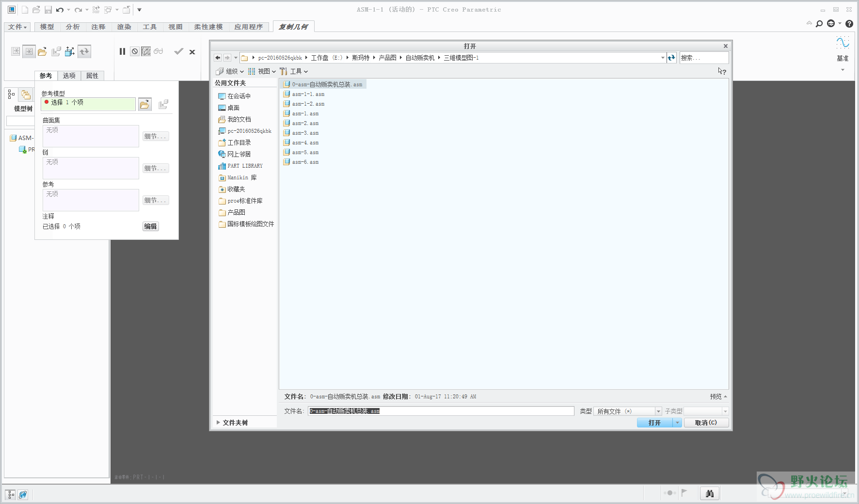The image size is (859, 504).
Task: Click the folder browser icon tab
Action: 26,94
